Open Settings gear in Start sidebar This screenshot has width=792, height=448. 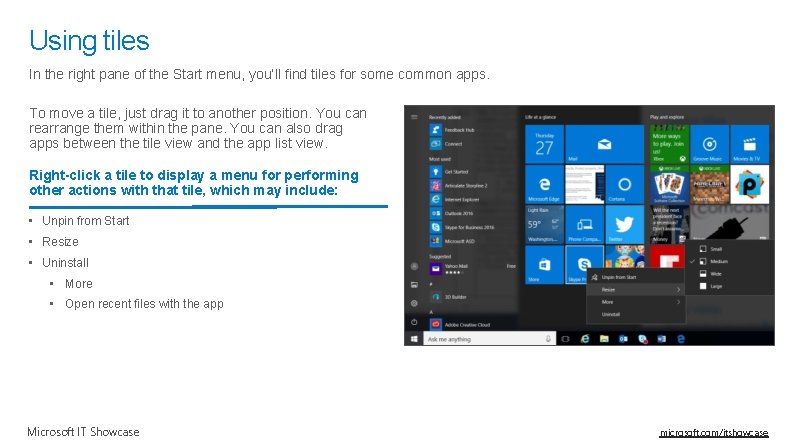click(x=414, y=304)
